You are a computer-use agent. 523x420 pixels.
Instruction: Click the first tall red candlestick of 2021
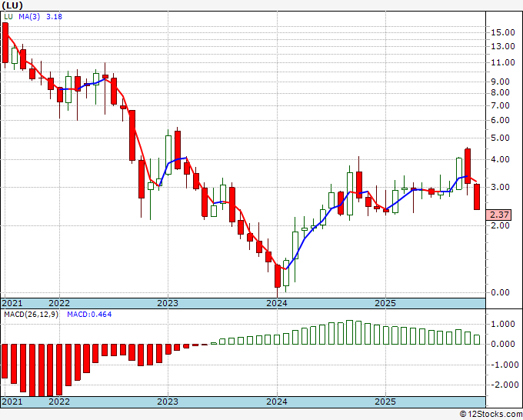5,43
